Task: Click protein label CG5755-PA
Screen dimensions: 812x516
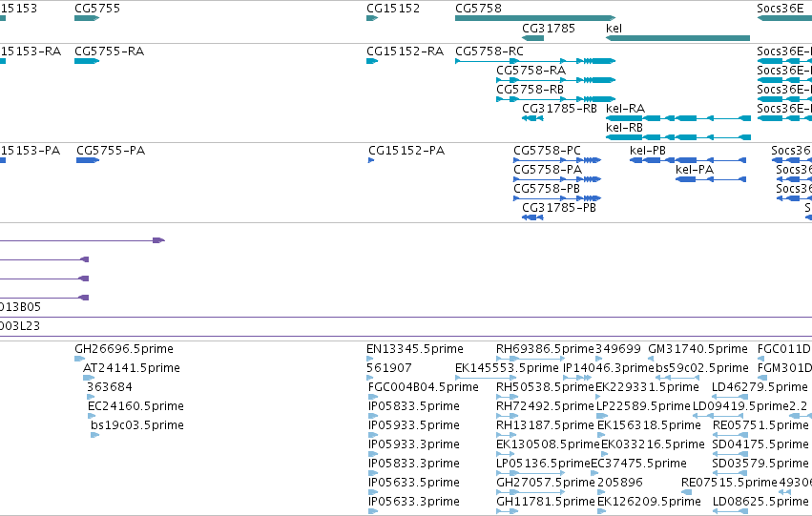Action: coord(111,151)
